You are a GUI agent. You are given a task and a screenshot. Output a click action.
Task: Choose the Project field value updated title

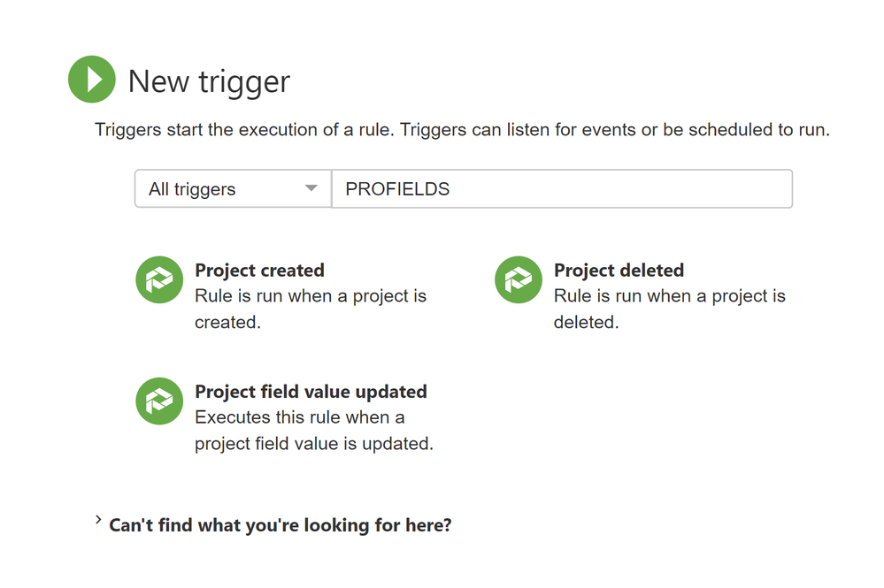[x=311, y=392]
